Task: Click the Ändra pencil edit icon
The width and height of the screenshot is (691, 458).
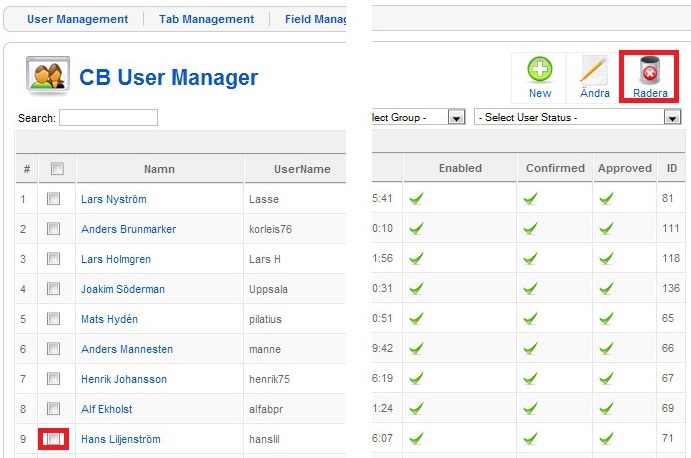Action: 594,69
